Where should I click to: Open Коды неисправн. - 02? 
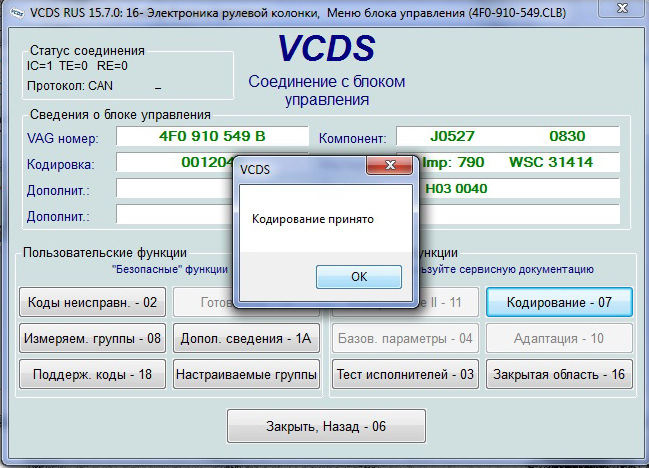pos(92,302)
